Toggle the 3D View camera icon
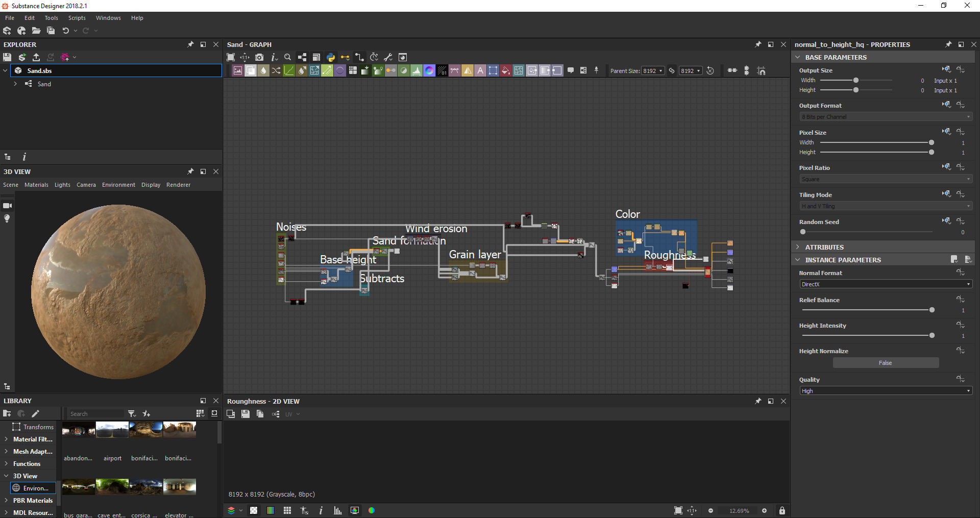The image size is (980, 518). (x=7, y=206)
